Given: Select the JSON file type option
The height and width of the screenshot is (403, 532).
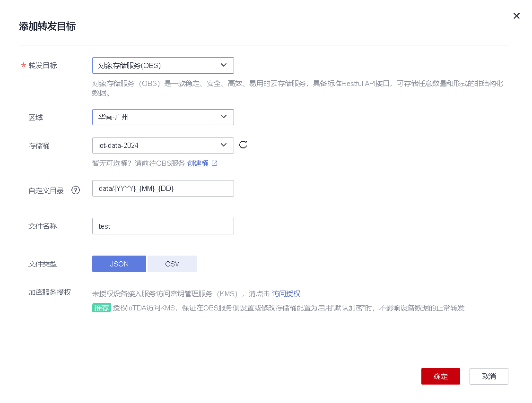Looking at the screenshot, I should (x=119, y=264).
